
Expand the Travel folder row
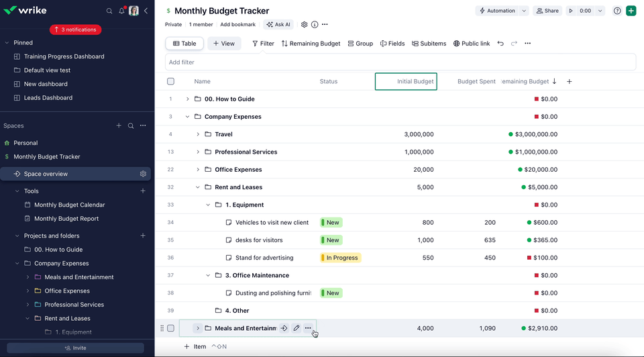click(x=198, y=134)
